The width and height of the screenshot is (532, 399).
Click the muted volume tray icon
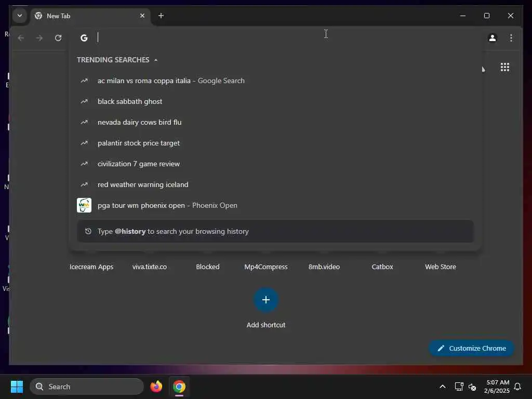[472, 387]
